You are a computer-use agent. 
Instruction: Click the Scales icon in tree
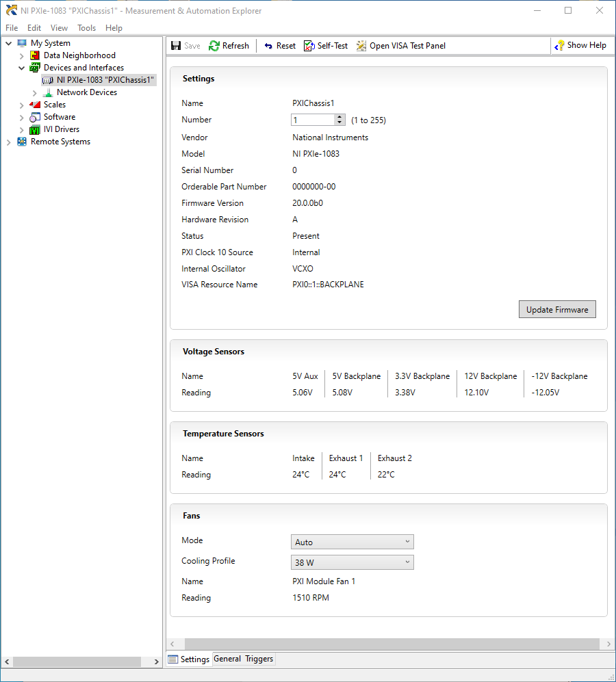tap(35, 105)
